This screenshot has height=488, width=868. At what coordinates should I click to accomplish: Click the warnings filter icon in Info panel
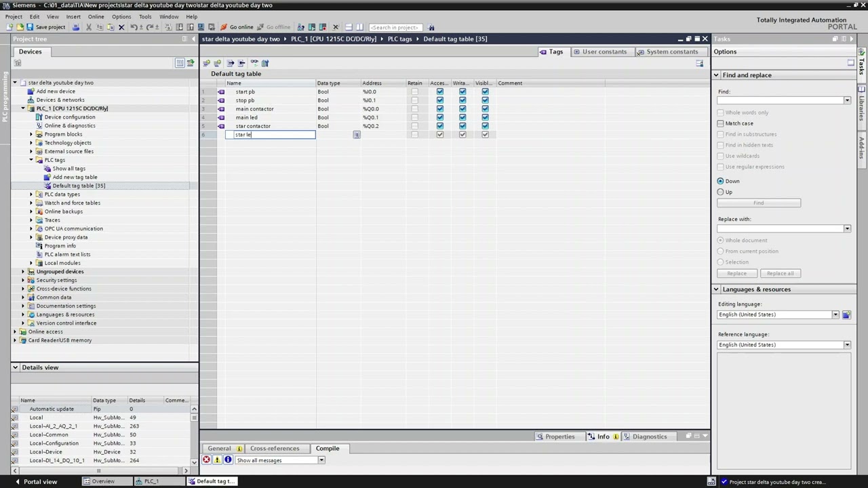217,460
